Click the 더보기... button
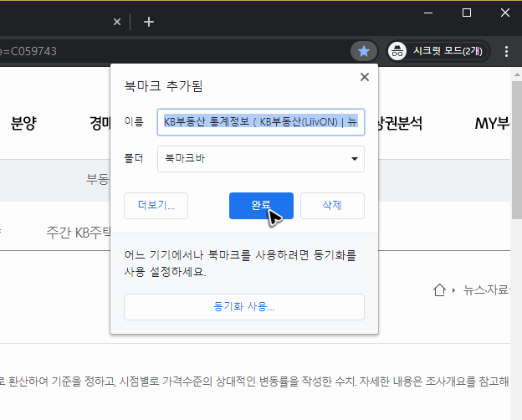 (x=156, y=206)
